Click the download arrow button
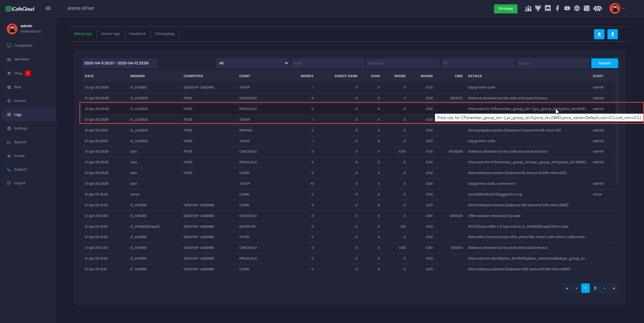The image size is (644, 323). 612,34
